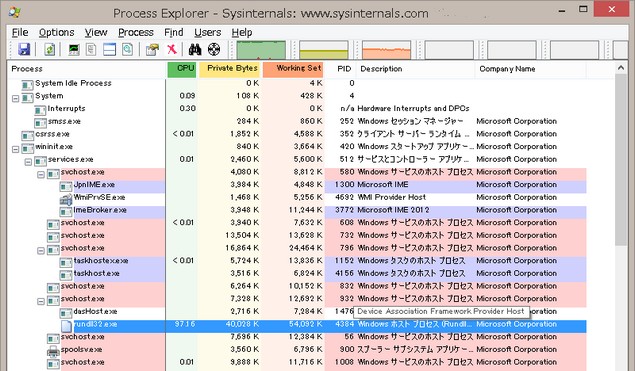
Task: Select the spoolsv.exe process row
Action: point(297,350)
